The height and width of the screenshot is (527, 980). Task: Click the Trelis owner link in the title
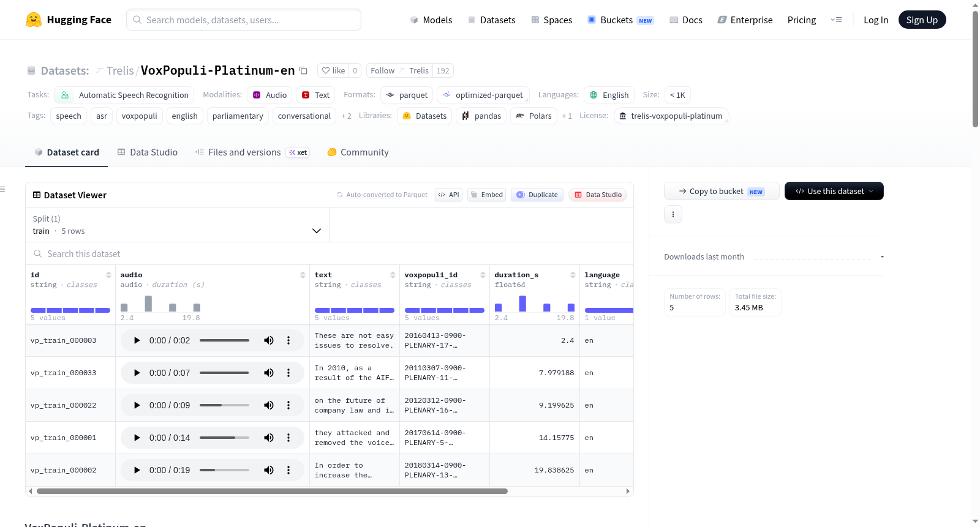point(120,70)
